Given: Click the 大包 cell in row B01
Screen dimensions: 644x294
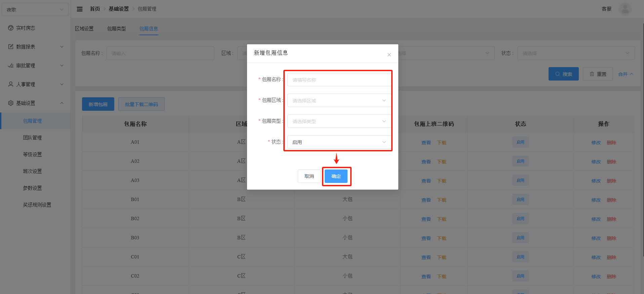Looking at the screenshot, I should pyautogui.click(x=348, y=199).
